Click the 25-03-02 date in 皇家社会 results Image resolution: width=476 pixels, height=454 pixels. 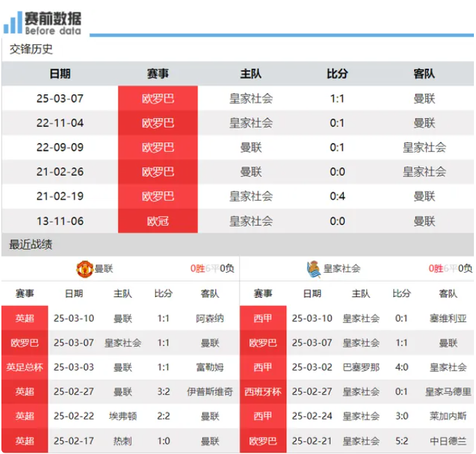coord(312,367)
